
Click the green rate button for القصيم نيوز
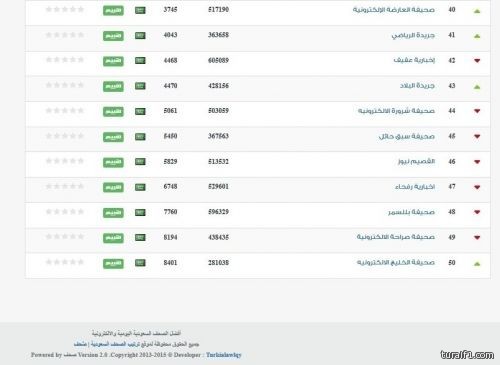tap(113, 162)
